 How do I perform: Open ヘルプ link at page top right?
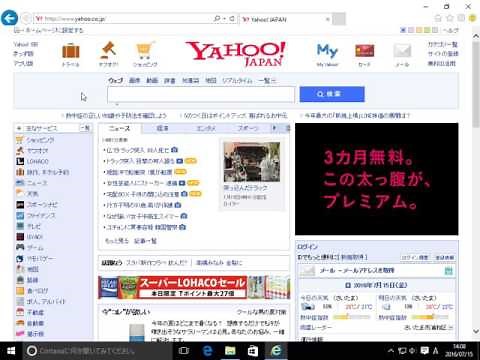[x=450, y=30]
